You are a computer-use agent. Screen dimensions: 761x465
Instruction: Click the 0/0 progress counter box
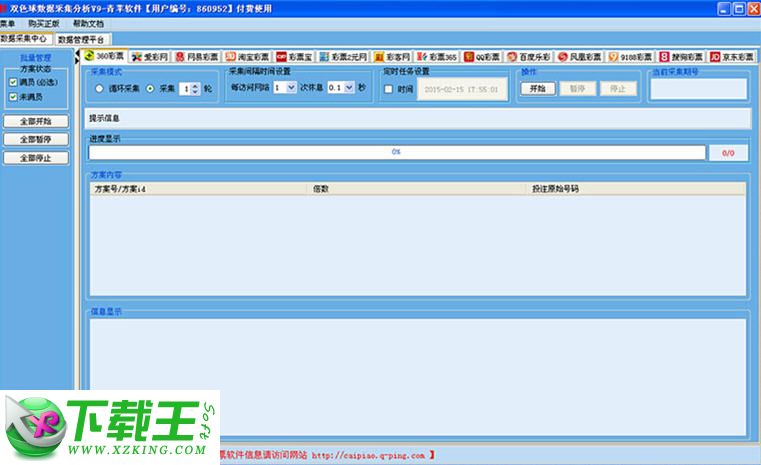coord(728,153)
